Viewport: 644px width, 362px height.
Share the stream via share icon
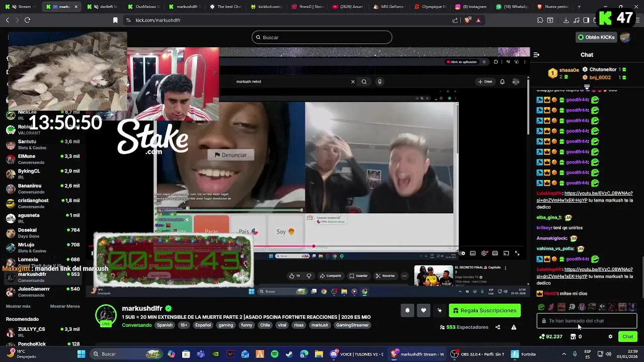point(498,327)
